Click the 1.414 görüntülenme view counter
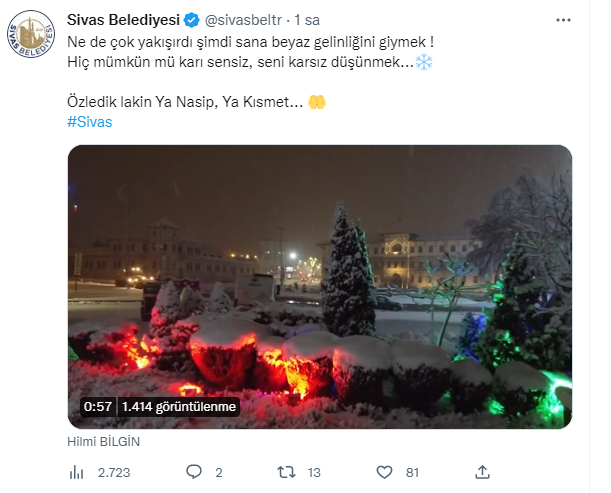Screen dimensions: 611x493 [x=179, y=406]
